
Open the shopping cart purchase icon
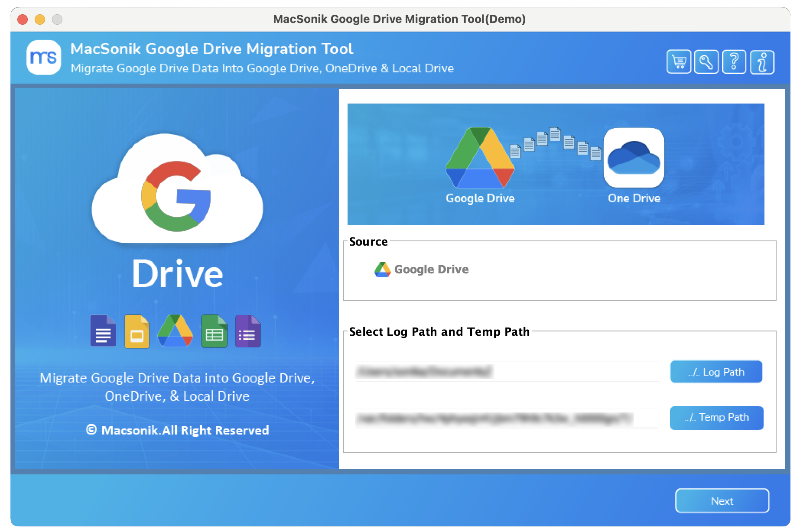coord(679,62)
